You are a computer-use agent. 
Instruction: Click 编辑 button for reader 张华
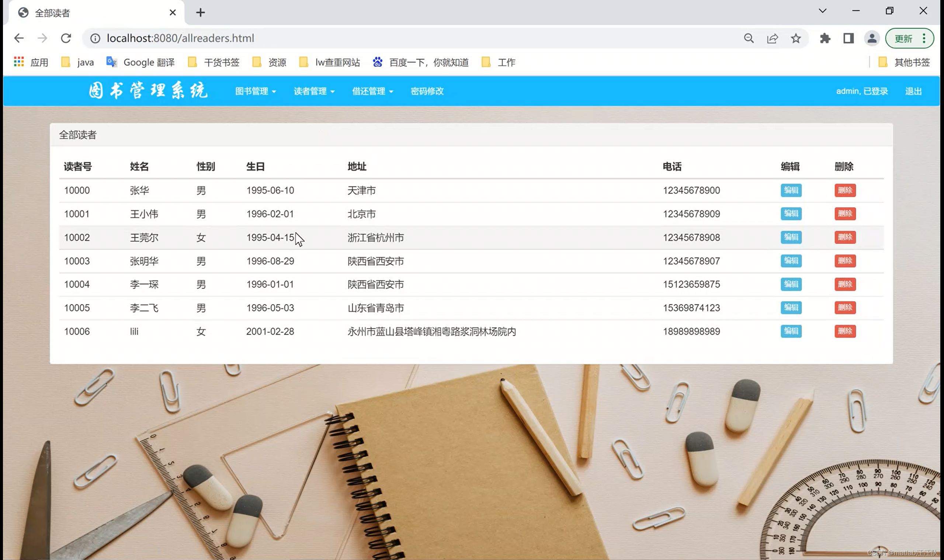791,190
